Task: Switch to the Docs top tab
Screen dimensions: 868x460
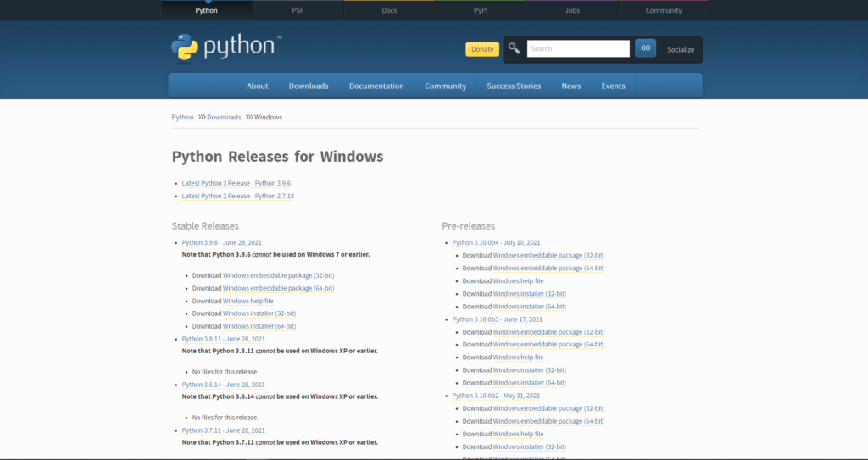Action: (x=389, y=10)
